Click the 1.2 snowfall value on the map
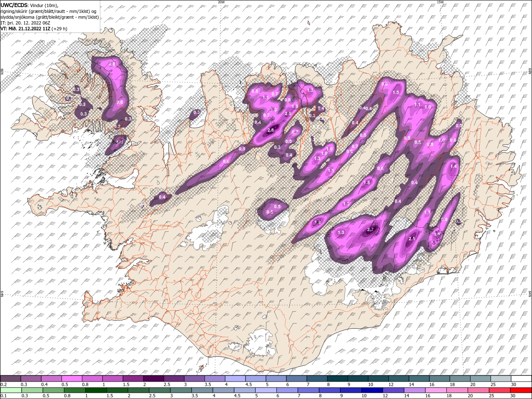The width and height of the screenshot is (532, 399). pos(346,204)
